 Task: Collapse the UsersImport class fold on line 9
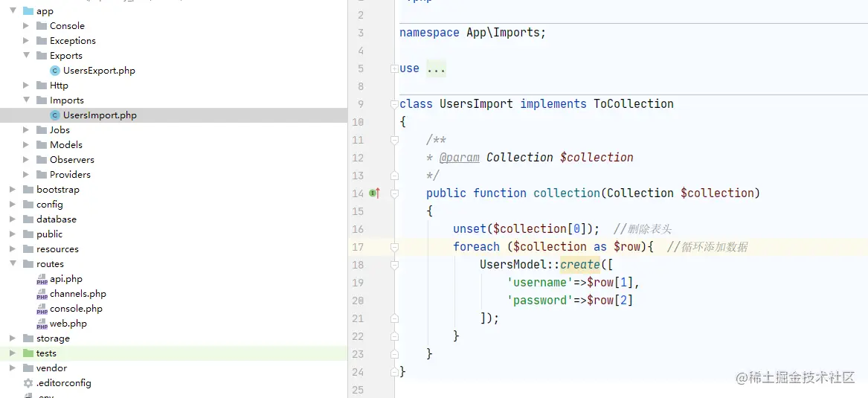394,104
